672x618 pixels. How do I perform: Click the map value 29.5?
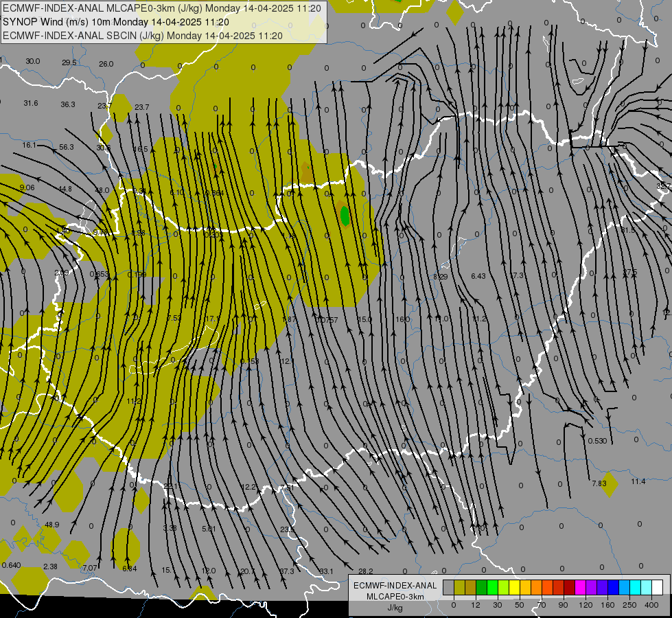pyautogui.click(x=69, y=62)
